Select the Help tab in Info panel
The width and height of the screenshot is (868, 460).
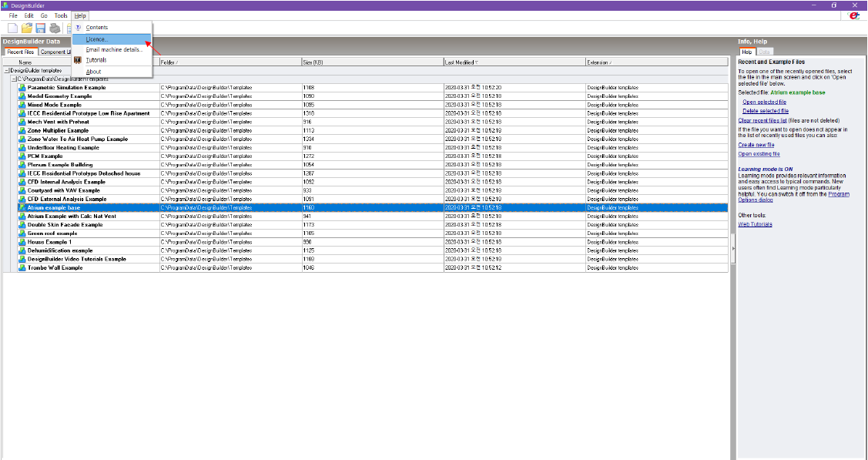(x=747, y=52)
